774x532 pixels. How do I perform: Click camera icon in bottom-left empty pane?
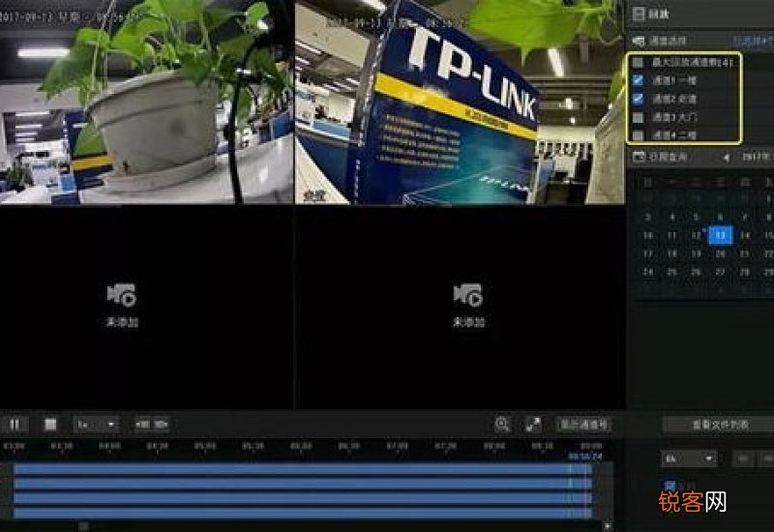click(x=122, y=295)
